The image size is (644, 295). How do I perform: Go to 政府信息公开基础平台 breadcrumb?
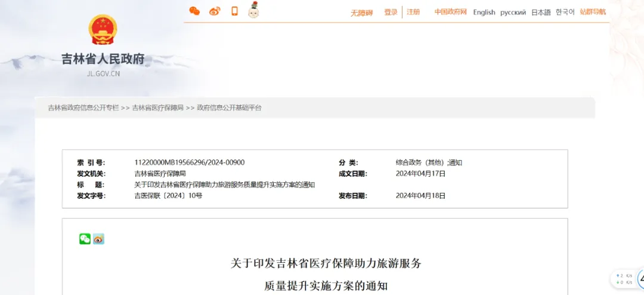pyautogui.click(x=229, y=108)
